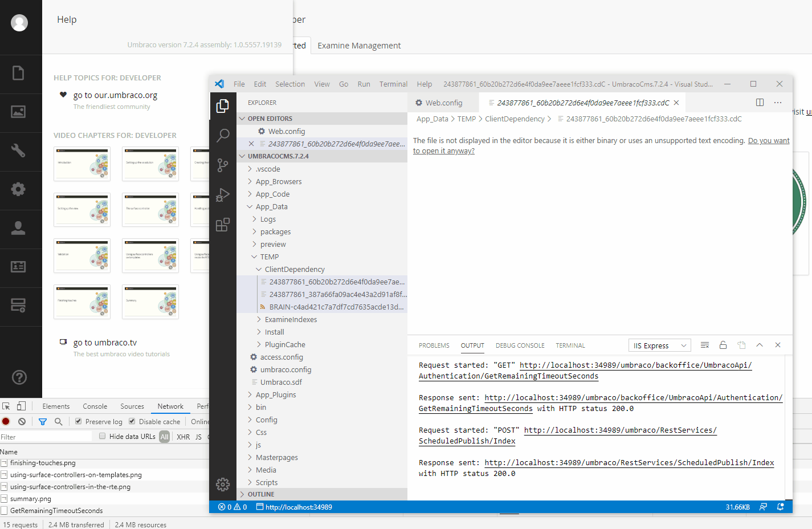Open the output log file icon

741,345
